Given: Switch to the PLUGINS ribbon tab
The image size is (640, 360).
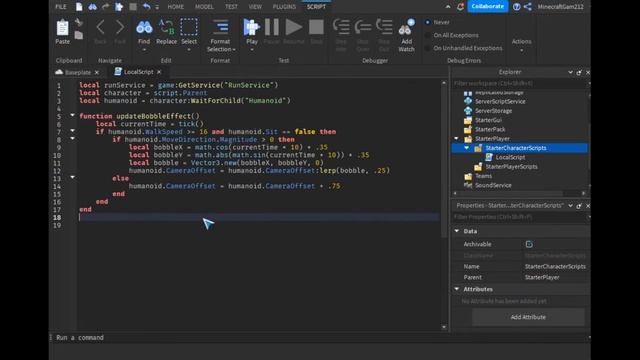Looking at the screenshot, I should click(284, 7).
